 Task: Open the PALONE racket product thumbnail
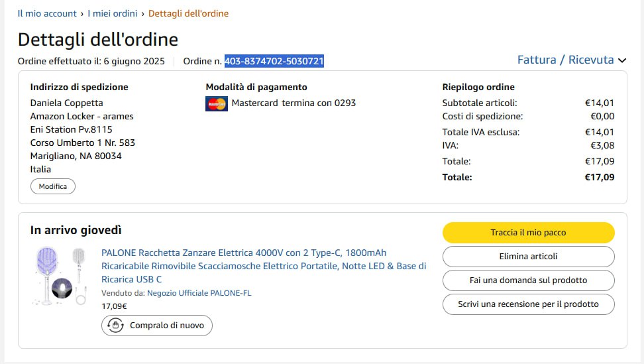pos(59,276)
